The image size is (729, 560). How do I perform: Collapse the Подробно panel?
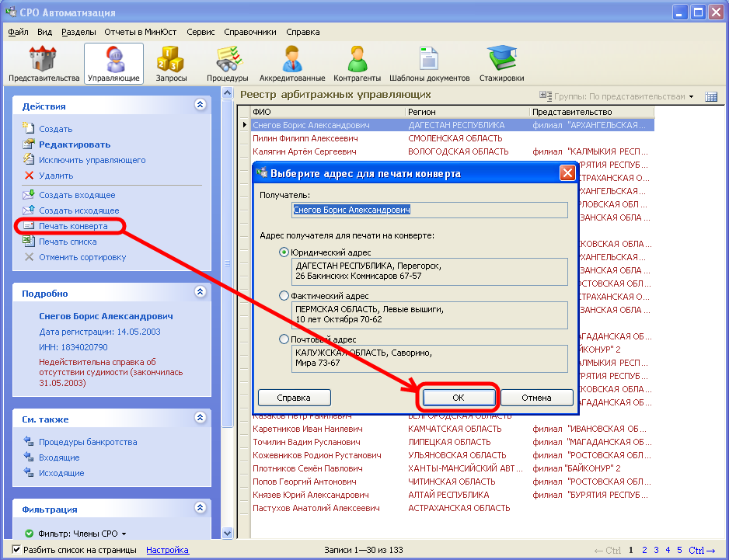pos(200,293)
